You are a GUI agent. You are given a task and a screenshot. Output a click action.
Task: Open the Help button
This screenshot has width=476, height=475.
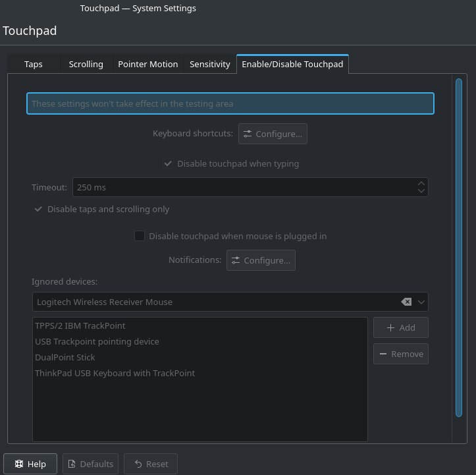tap(30, 464)
